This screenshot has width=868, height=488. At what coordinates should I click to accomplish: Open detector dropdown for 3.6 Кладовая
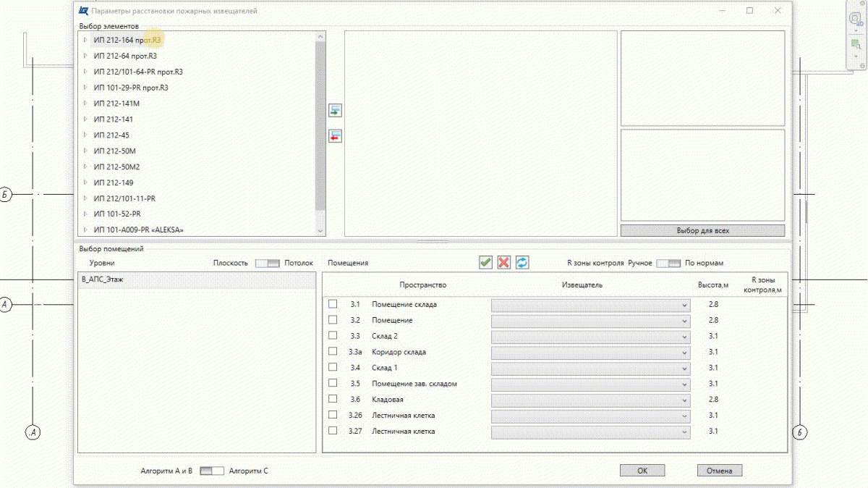[684, 400]
